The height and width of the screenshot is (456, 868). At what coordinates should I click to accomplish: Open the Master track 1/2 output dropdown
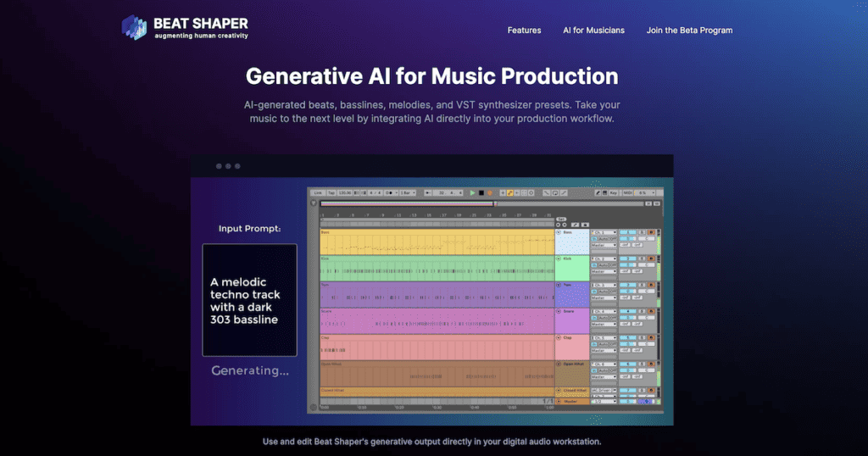[604, 401]
